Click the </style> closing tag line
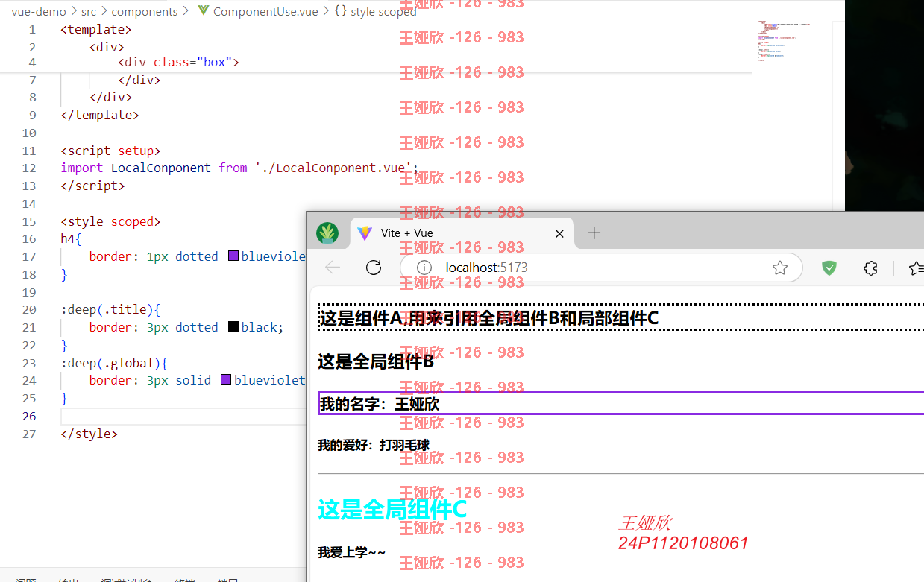The height and width of the screenshot is (582, 924). [89, 434]
